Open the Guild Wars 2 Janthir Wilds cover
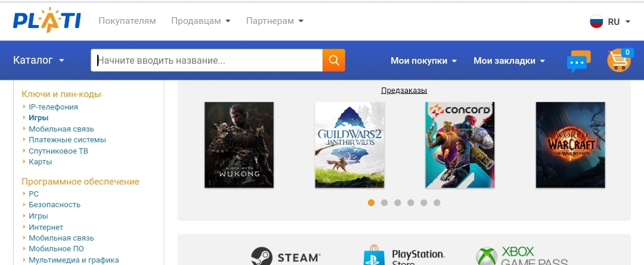This screenshot has height=265, width=644. pos(349,145)
